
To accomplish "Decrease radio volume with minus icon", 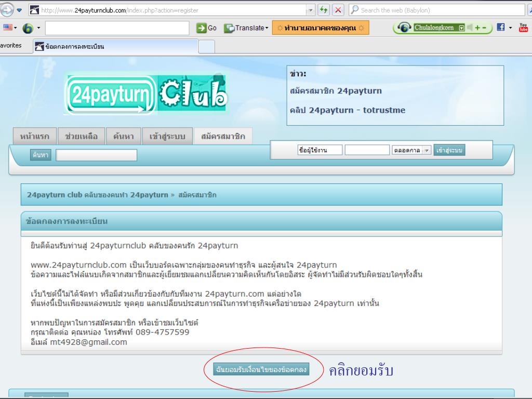I will click(484, 28).
